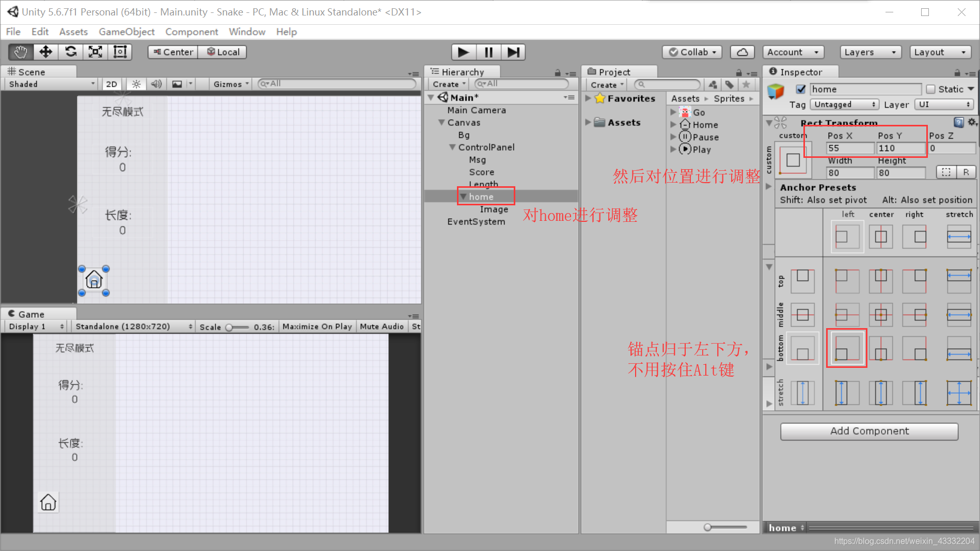
Task: Select middle-center anchor preset
Action: 881,315
